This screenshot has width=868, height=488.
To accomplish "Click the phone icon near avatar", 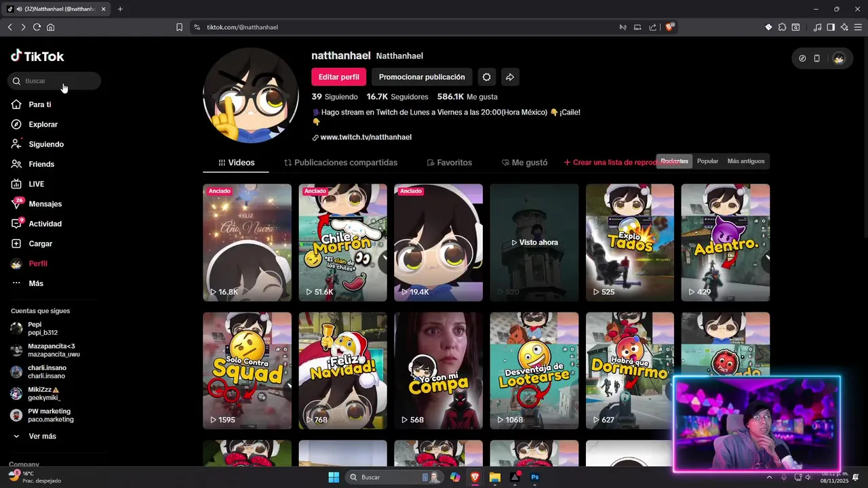I will tap(817, 58).
